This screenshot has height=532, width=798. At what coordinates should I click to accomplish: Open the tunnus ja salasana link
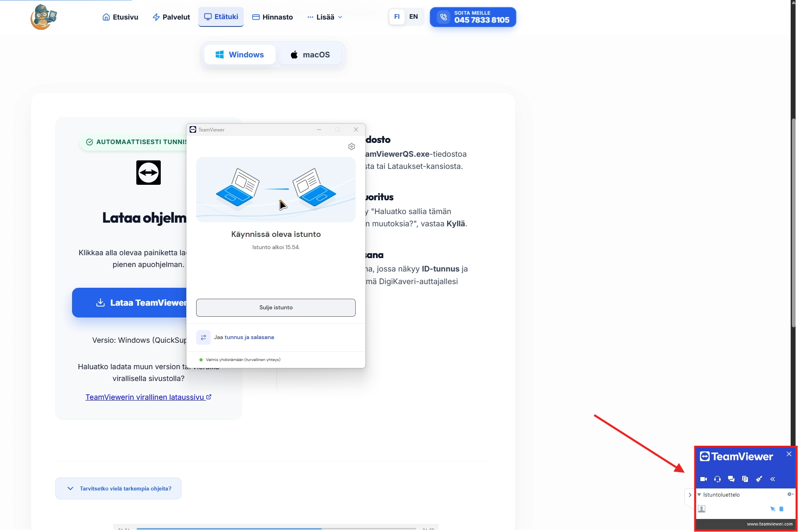click(249, 337)
